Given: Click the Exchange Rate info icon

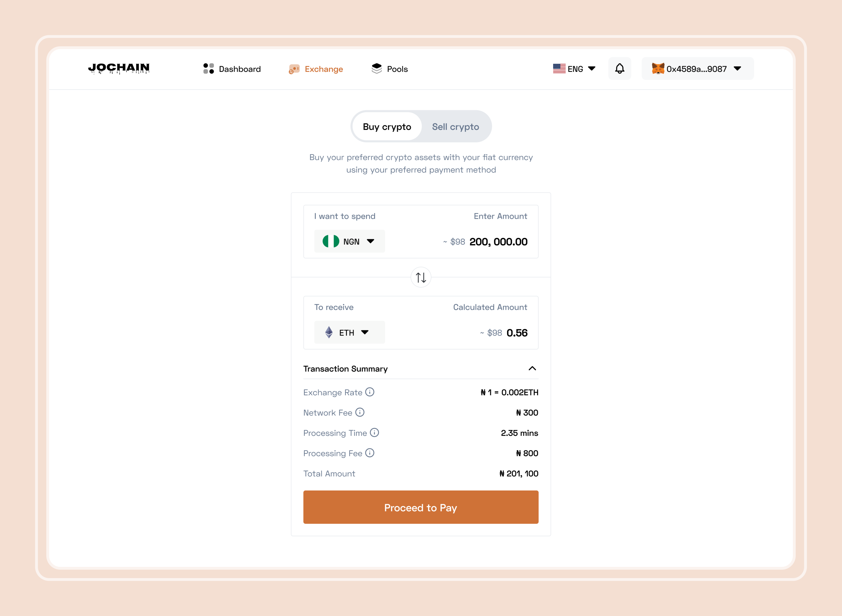Looking at the screenshot, I should tap(370, 392).
